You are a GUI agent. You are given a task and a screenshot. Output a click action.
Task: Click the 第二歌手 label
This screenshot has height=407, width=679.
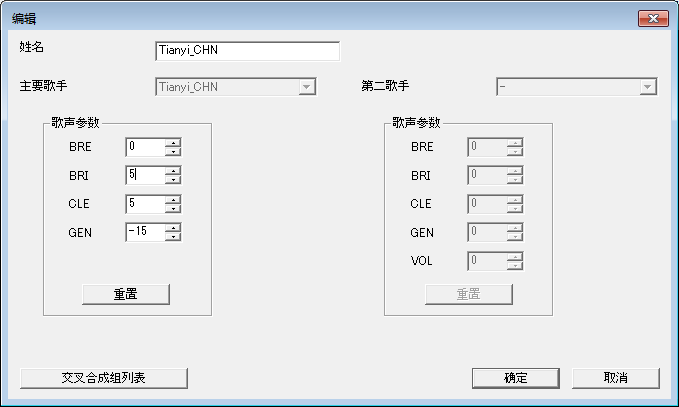385,86
